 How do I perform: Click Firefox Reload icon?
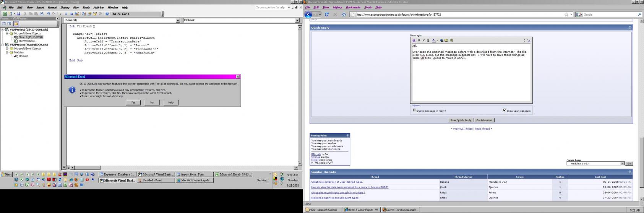326,15
